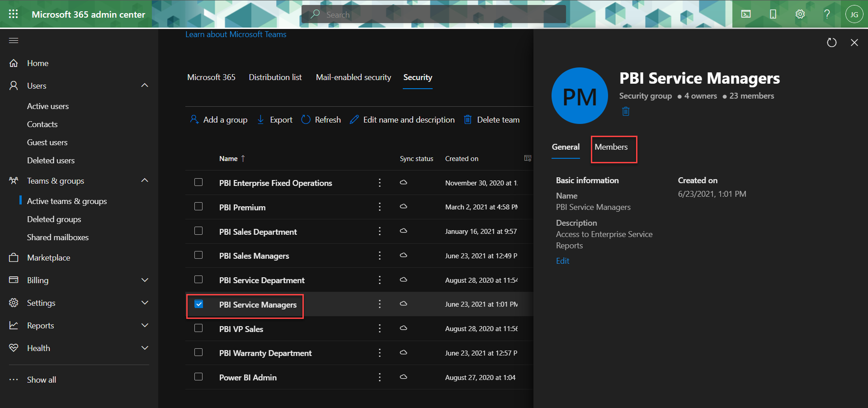The width and height of the screenshot is (868, 408).
Task: Open more actions for PBI Sales Department
Action: pyautogui.click(x=380, y=231)
